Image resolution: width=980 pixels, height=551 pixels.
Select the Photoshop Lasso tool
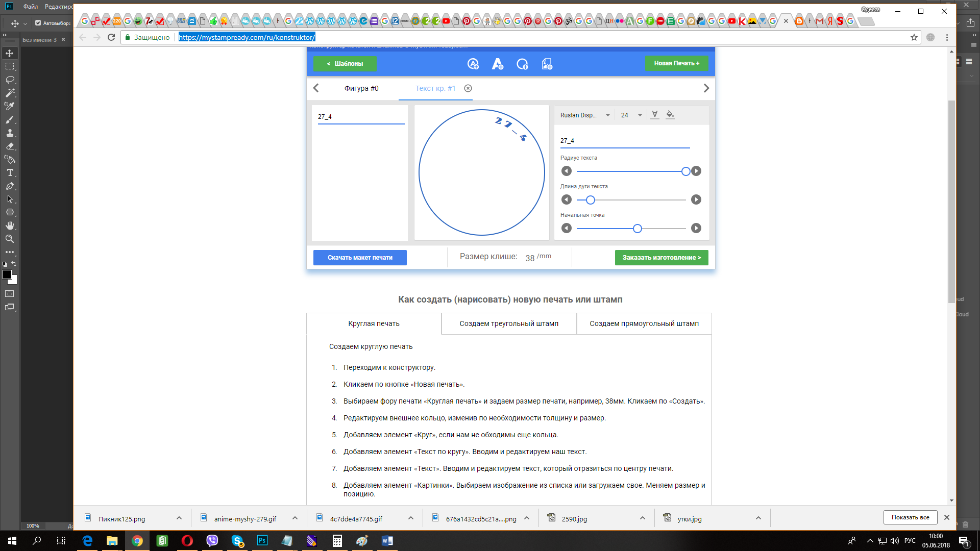pyautogui.click(x=10, y=80)
